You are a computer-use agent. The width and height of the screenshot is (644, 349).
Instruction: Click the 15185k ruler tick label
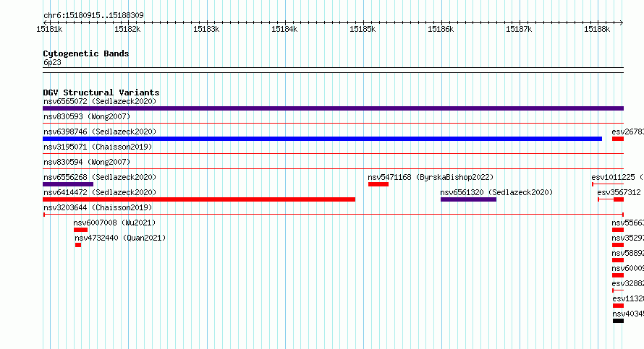(363, 29)
